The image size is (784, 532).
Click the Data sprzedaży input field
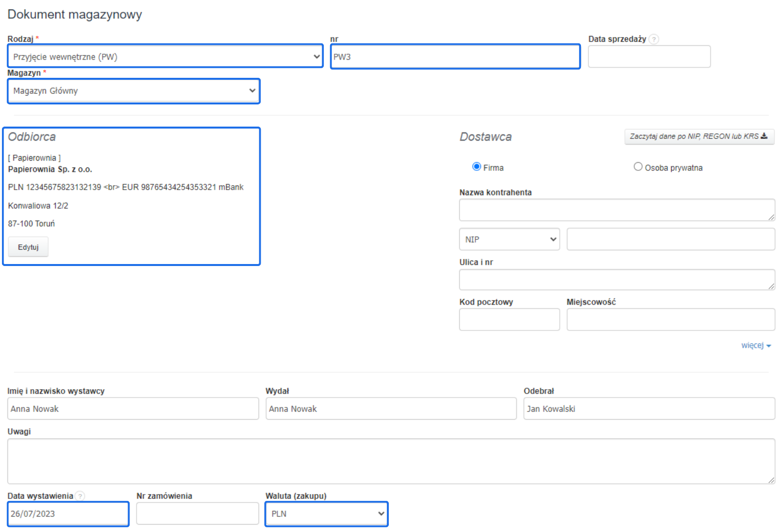[x=649, y=57]
